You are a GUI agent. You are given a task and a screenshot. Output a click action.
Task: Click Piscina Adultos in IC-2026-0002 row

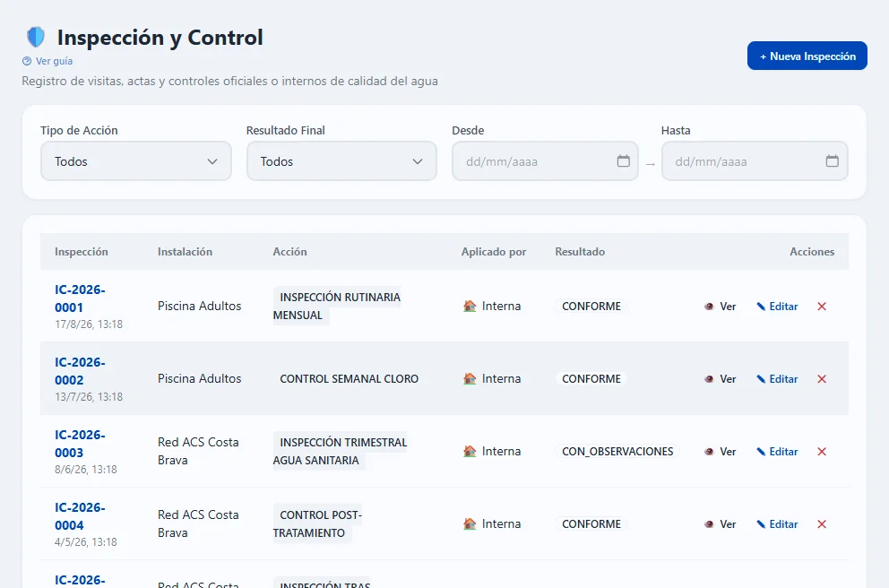tap(200, 379)
